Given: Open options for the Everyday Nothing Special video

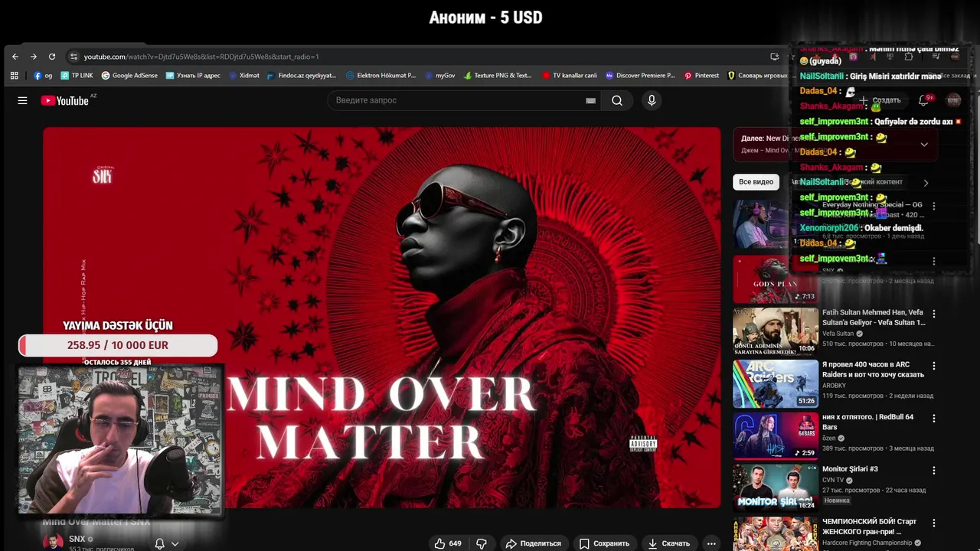Looking at the screenshot, I should (x=933, y=206).
